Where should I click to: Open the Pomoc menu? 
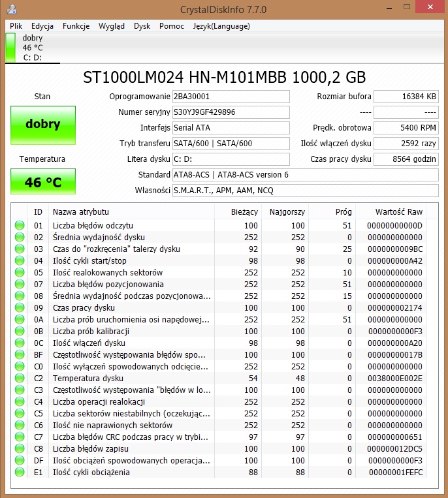pyautogui.click(x=172, y=26)
